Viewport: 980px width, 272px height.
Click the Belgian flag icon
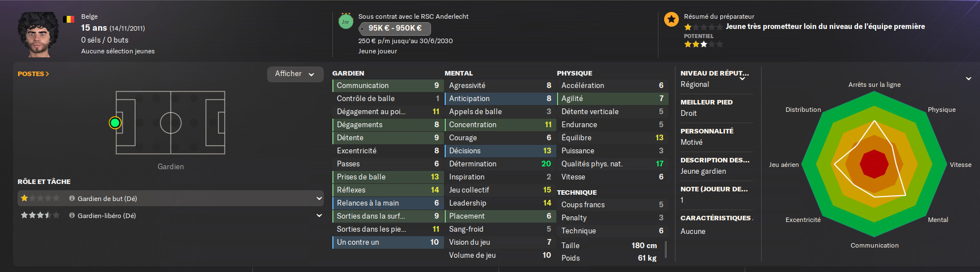point(69,19)
